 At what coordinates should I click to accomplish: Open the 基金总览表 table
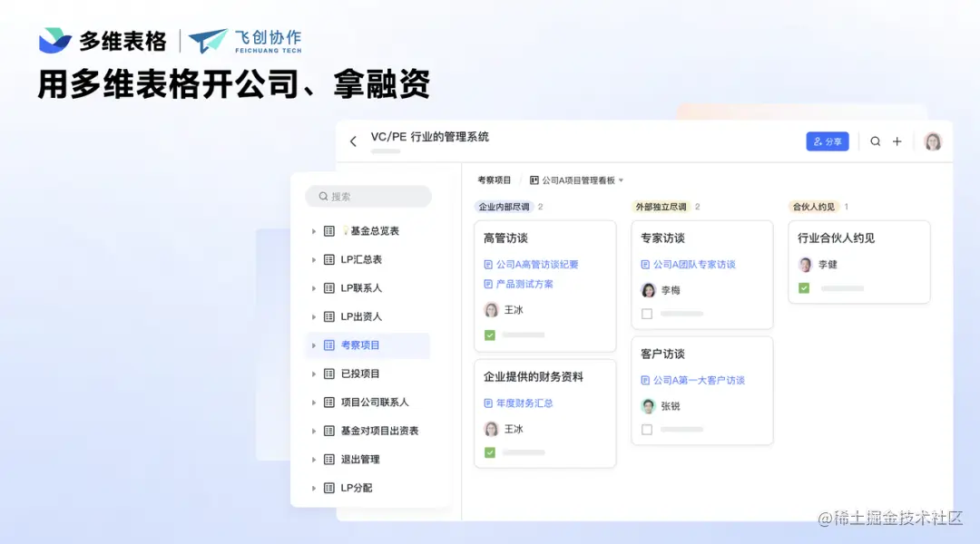(x=368, y=231)
